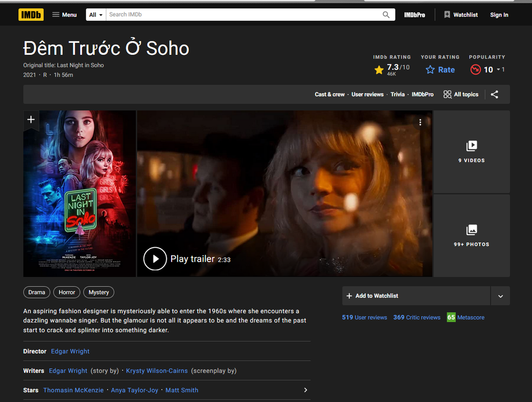
Task: Open the 99+ Photos tile
Action: 472,236
